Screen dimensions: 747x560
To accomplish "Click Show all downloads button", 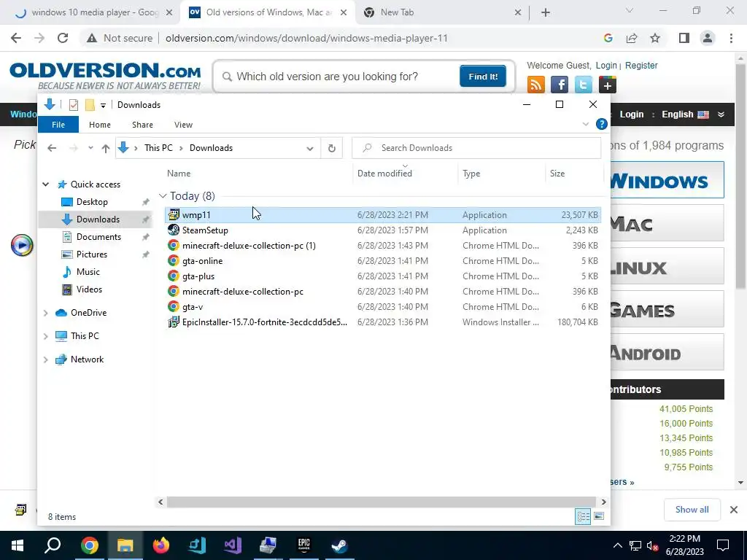I will coord(692,510).
